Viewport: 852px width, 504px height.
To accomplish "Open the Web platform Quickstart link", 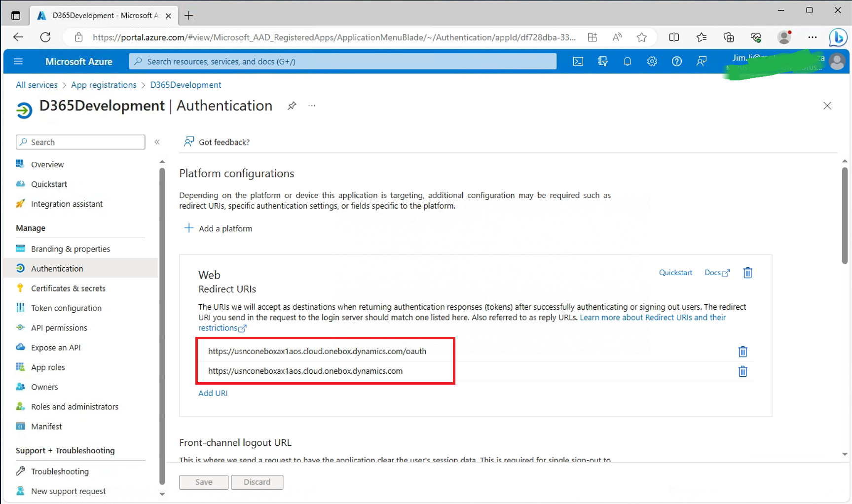I will click(x=675, y=273).
